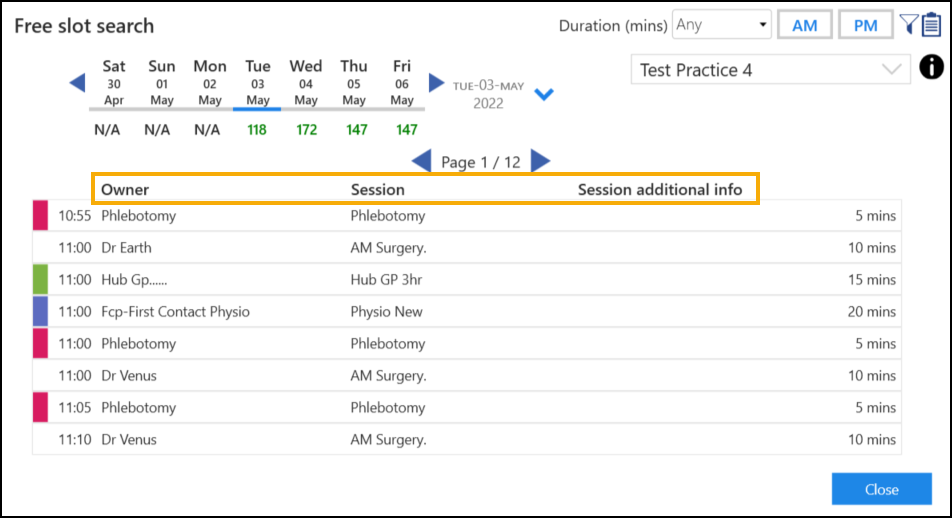Open the information icon beside Test Practice 4
This screenshot has width=952, height=518.
point(931,69)
